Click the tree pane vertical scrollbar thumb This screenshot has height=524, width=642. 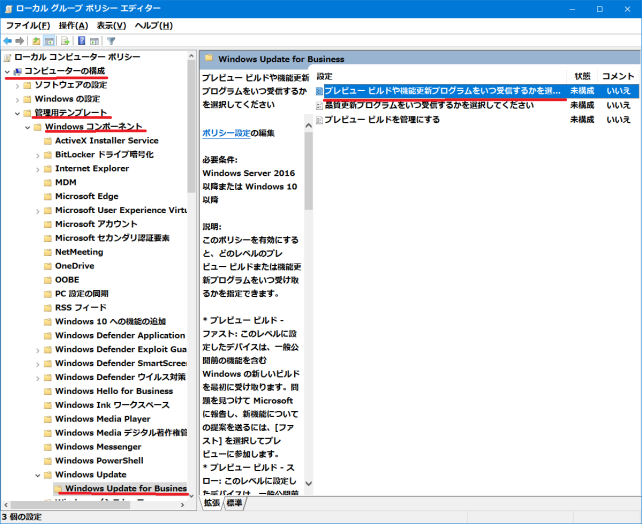coord(191,126)
